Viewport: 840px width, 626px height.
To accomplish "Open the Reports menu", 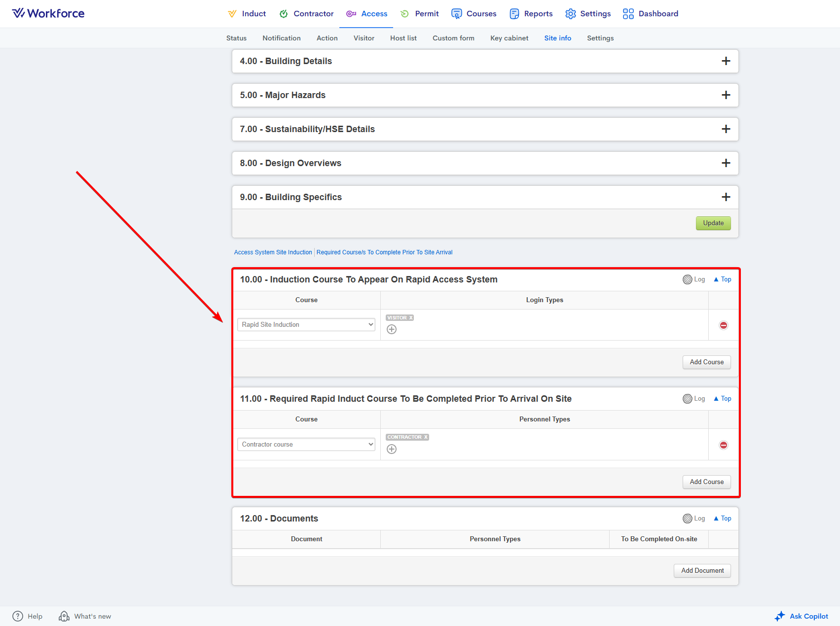I will (531, 14).
